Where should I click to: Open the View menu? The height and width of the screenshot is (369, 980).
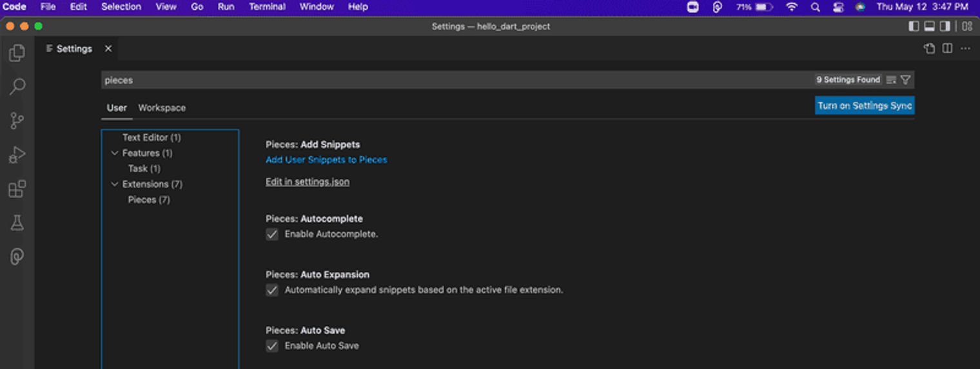pos(166,7)
